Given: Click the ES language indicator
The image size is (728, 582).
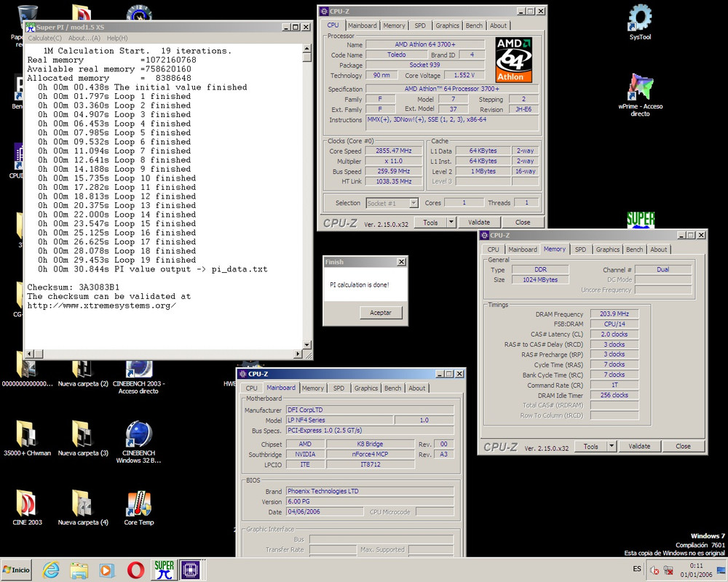Looking at the screenshot, I should [637, 569].
